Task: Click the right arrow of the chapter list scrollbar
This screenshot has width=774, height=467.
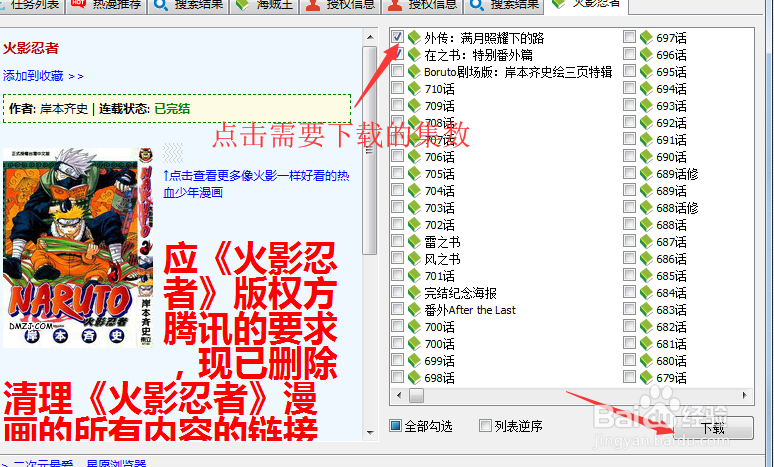Action: [744, 395]
